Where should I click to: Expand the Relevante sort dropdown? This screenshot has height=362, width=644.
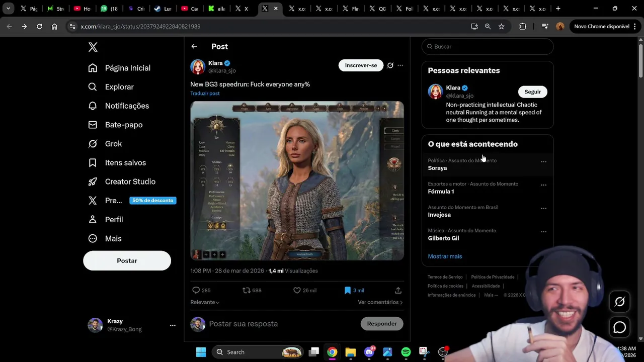pyautogui.click(x=205, y=302)
